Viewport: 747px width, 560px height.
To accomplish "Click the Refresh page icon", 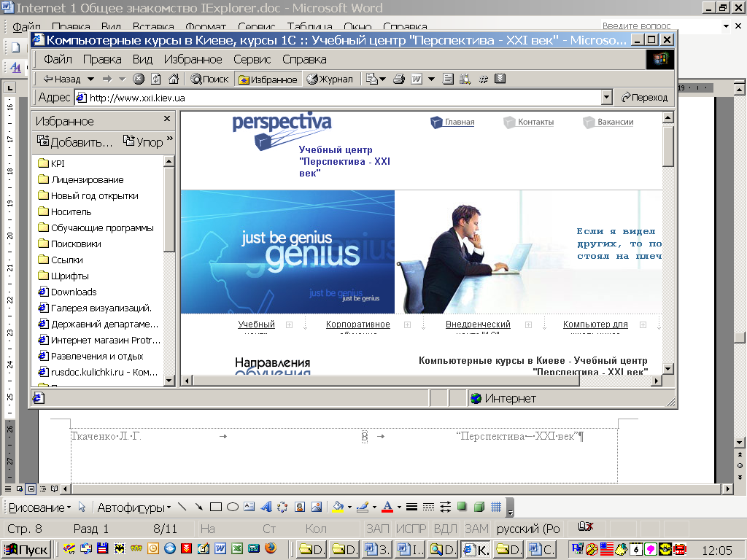I will (156, 79).
